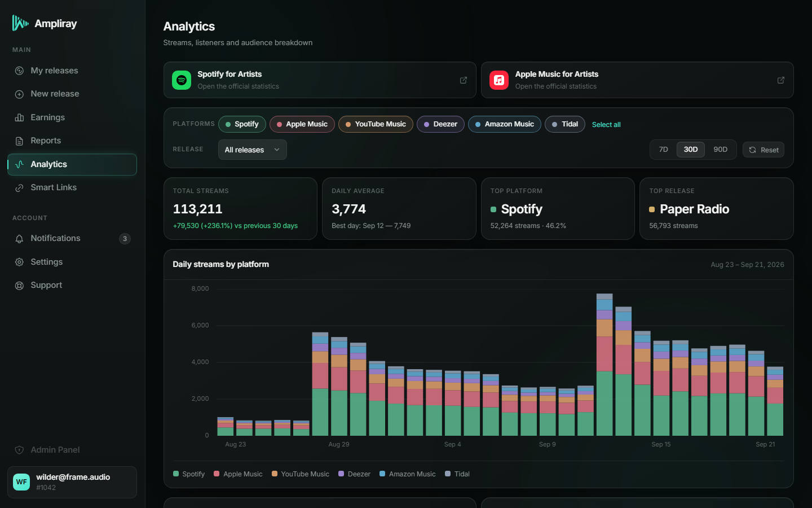The width and height of the screenshot is (812, 508).
Task: Open the Spotify for Artists card
Action: point(320,80)
